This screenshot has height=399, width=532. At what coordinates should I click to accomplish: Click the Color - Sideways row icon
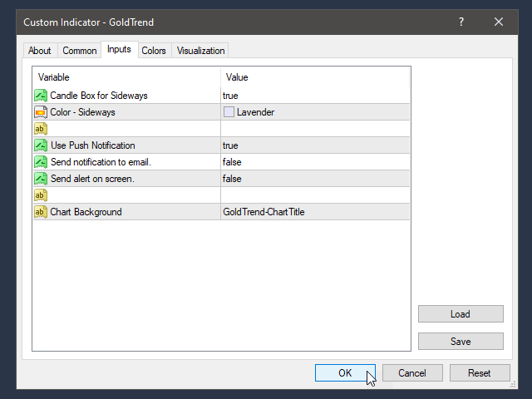point(41,112)
